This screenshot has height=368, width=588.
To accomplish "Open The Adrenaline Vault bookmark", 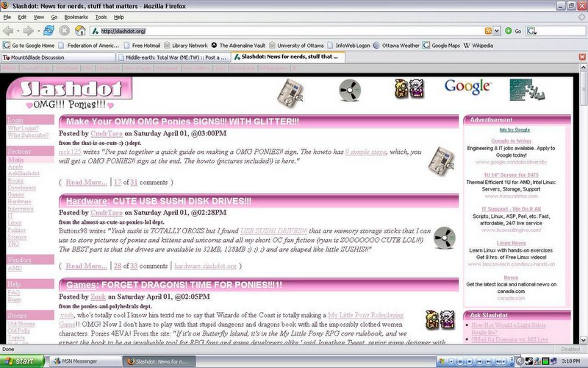I will click(238, 46).
